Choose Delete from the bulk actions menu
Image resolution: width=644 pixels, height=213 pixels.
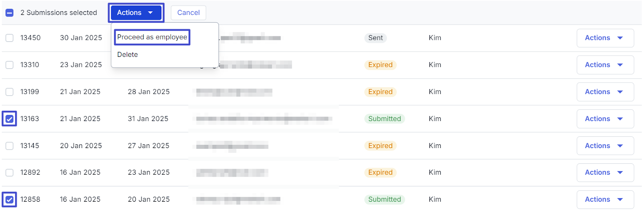click(128, 54)
